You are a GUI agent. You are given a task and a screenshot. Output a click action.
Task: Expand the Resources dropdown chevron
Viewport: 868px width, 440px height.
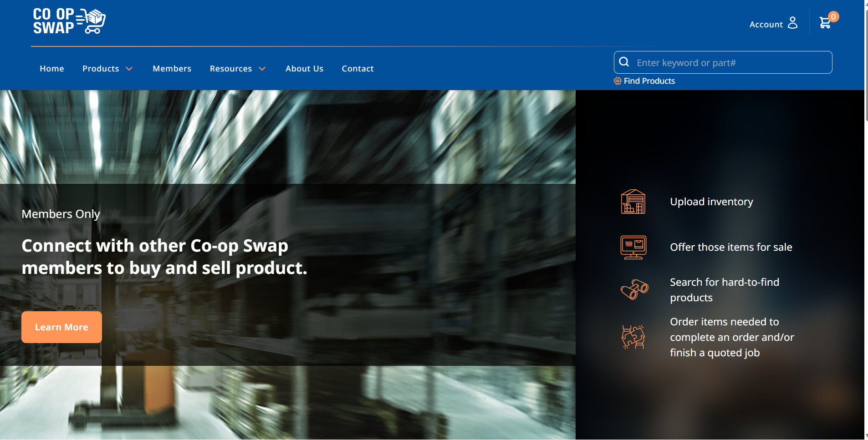(x=262, y=69)
